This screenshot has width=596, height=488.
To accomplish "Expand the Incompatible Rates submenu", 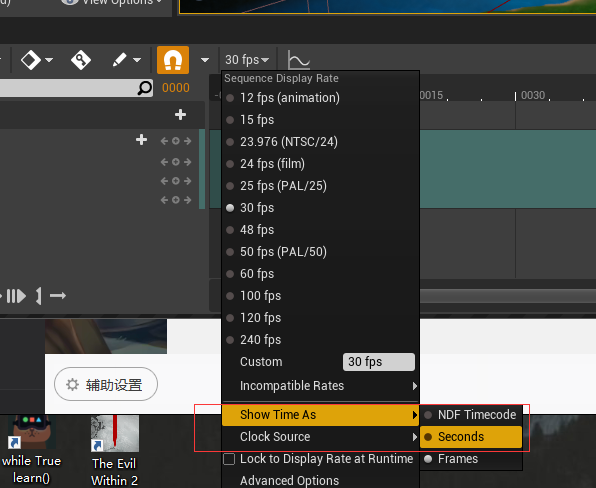I will [320, 386].
